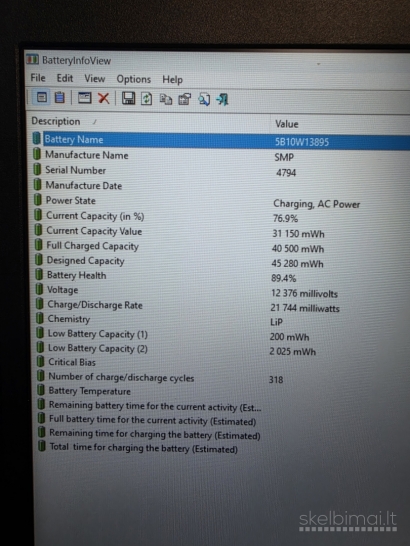The width and height of the screenshot is (410, 546).
Task: Select the Power State row
Action: click(x=221, y=201)
